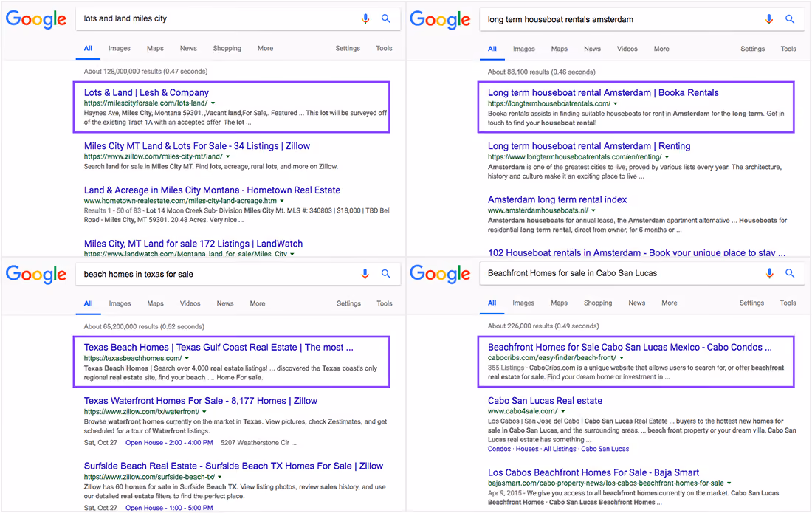Click 'Open House - 2:00 - 4:00 PM' link
The width and height of the screenshot is (812, 513).
pos(169,443)
